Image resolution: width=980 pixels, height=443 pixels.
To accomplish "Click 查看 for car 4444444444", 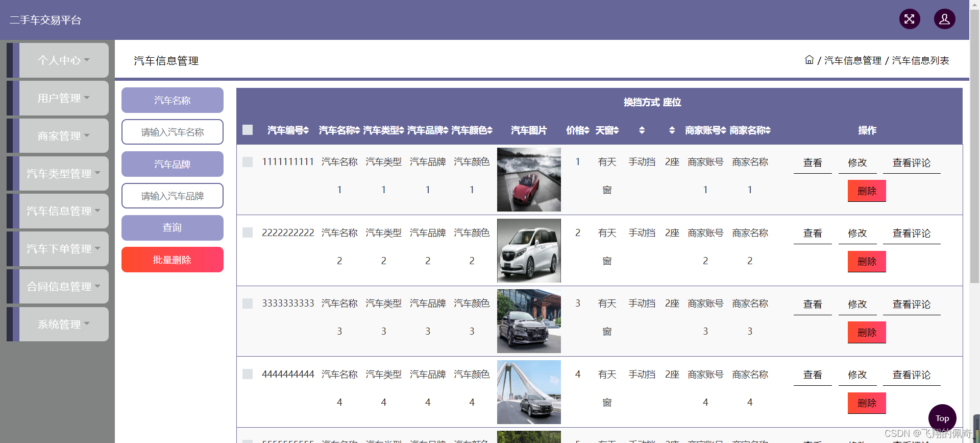I will [813, 375].
